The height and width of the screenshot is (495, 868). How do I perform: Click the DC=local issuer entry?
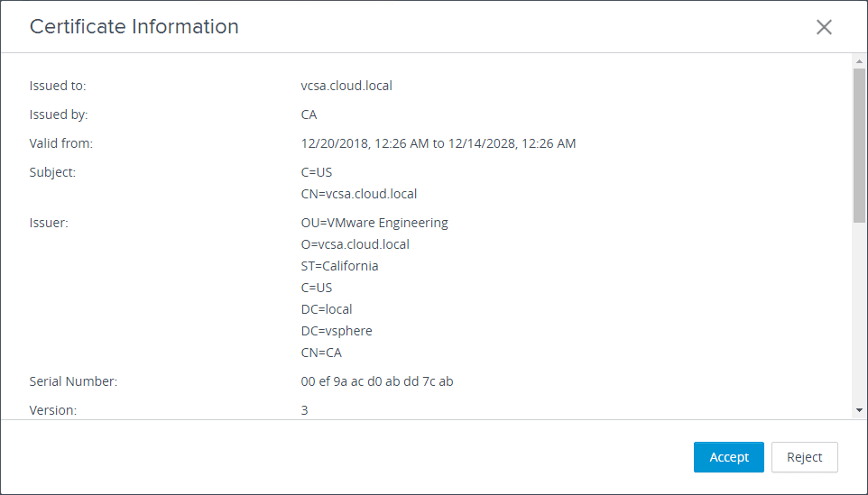(x=327, y=309)
